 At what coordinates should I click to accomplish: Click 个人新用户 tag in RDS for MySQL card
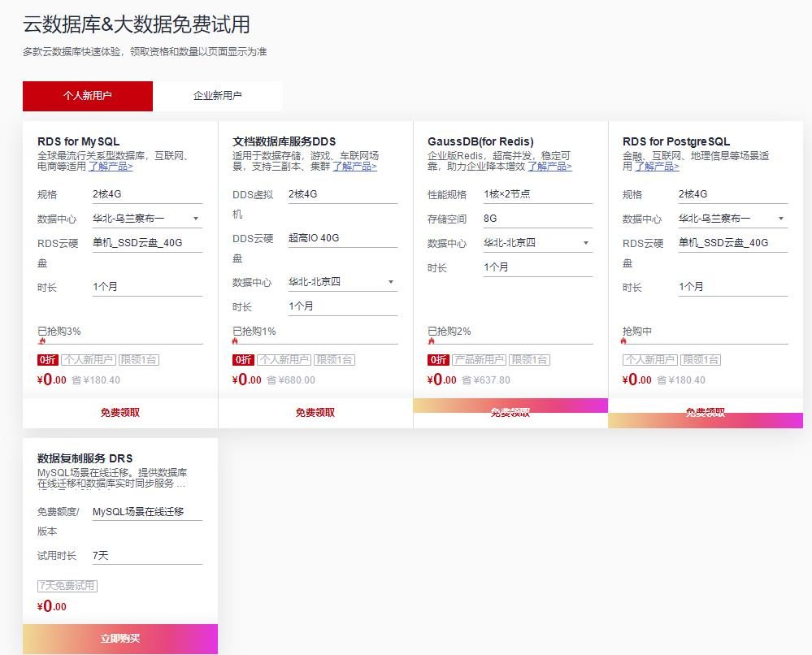[x=88, y=360]
